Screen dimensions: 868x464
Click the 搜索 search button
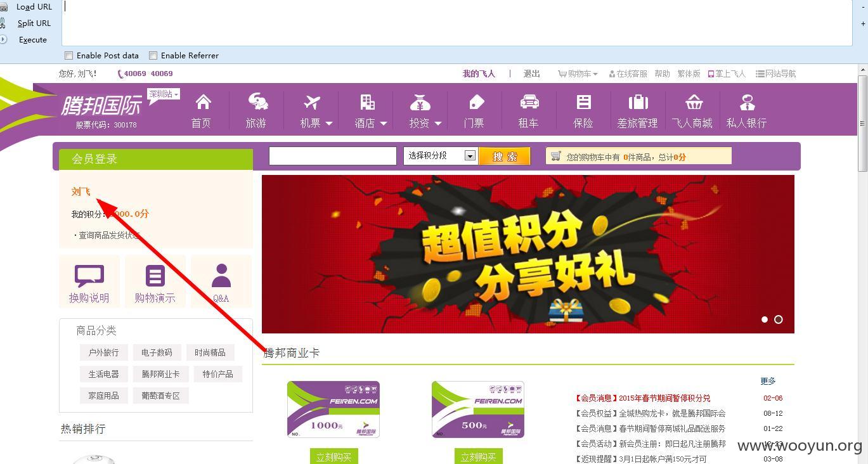(505, 156)
